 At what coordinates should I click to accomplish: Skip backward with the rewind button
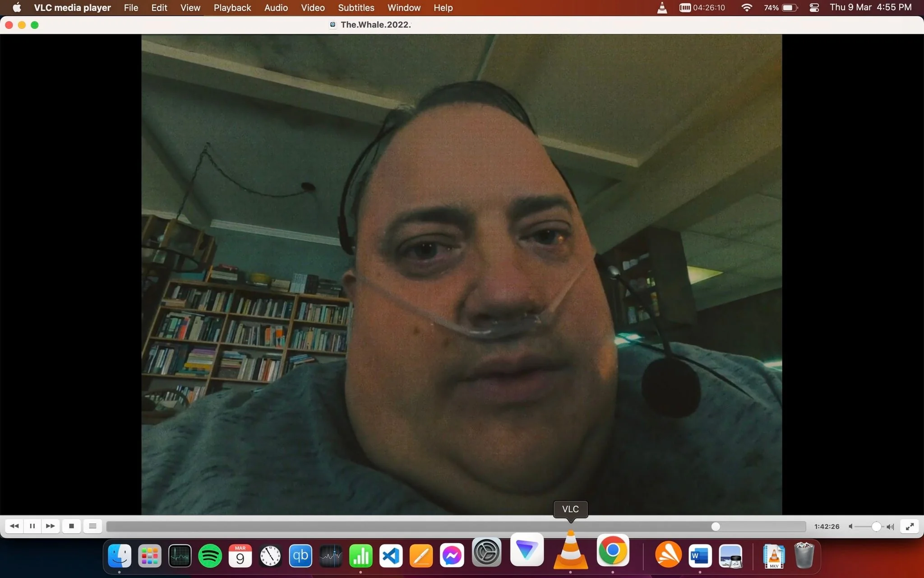14,526
